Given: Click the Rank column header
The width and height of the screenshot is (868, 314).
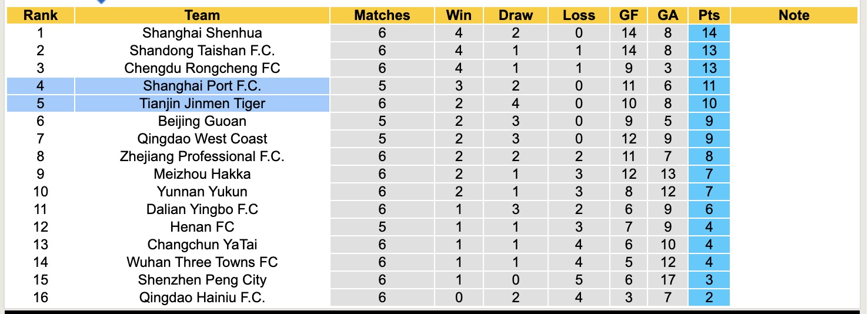Looking at the screenshot, I should tap(40, 15).
